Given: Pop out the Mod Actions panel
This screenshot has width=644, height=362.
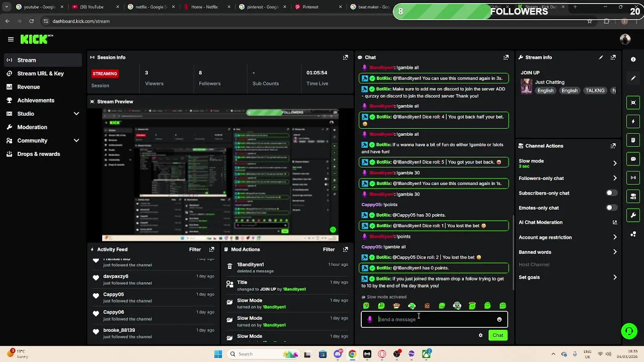Looking at the screenshot, I should (x=345, y=249).
